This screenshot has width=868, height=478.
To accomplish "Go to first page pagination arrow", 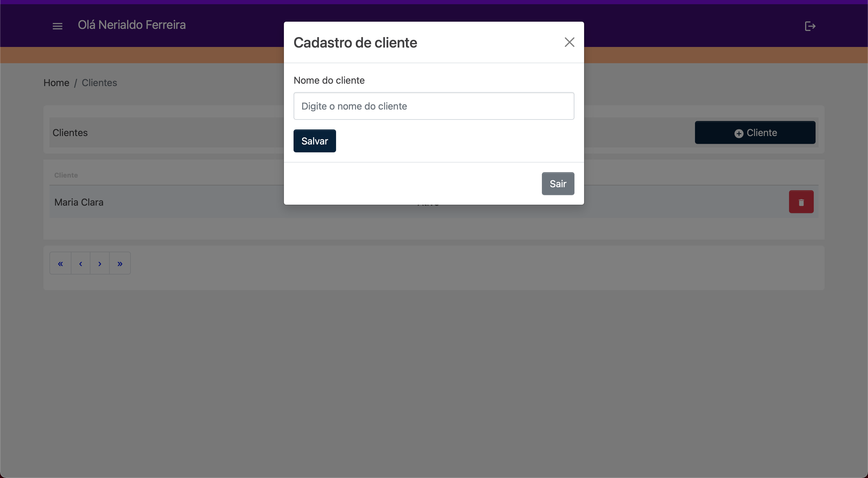I will click(60, 264).
